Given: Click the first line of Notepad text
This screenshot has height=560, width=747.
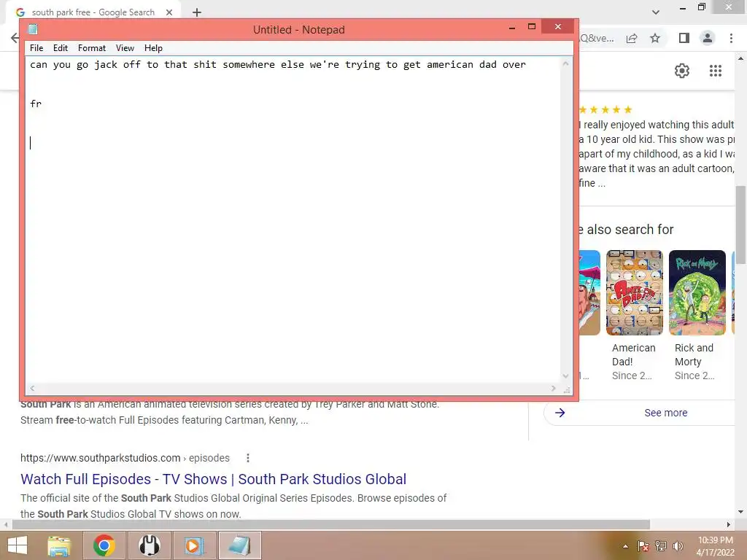Looking at the screenshot, I should click(278, 65).
